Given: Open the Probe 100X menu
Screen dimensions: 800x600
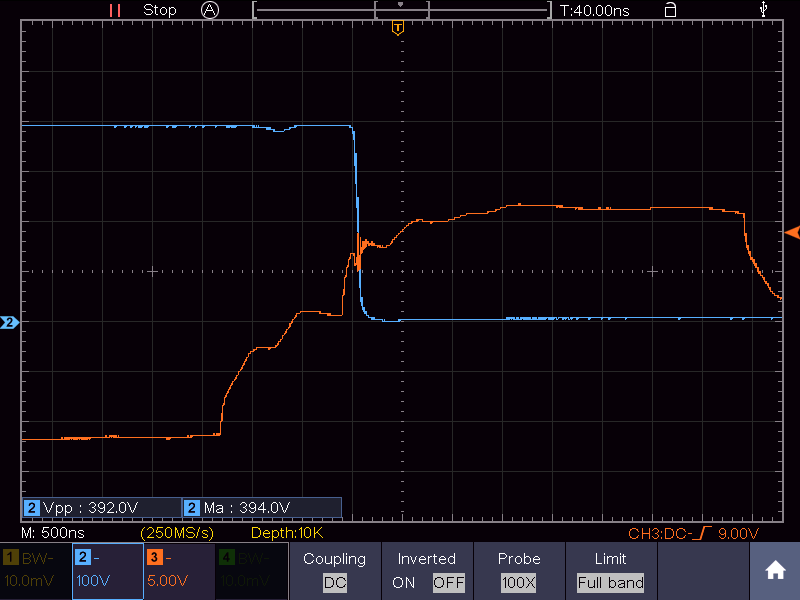Looking at the screenshot, I should coord(519,571).
